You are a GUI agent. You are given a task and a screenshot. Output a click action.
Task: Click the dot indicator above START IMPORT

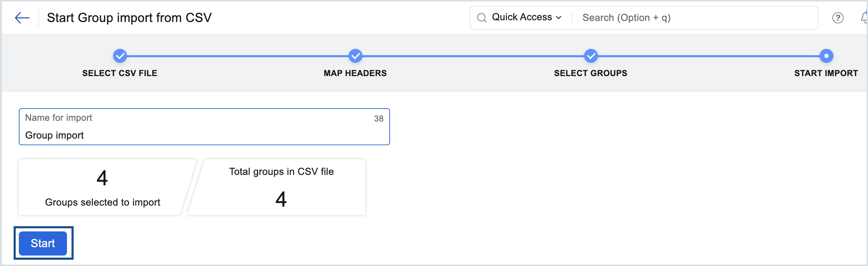[826, 56]
